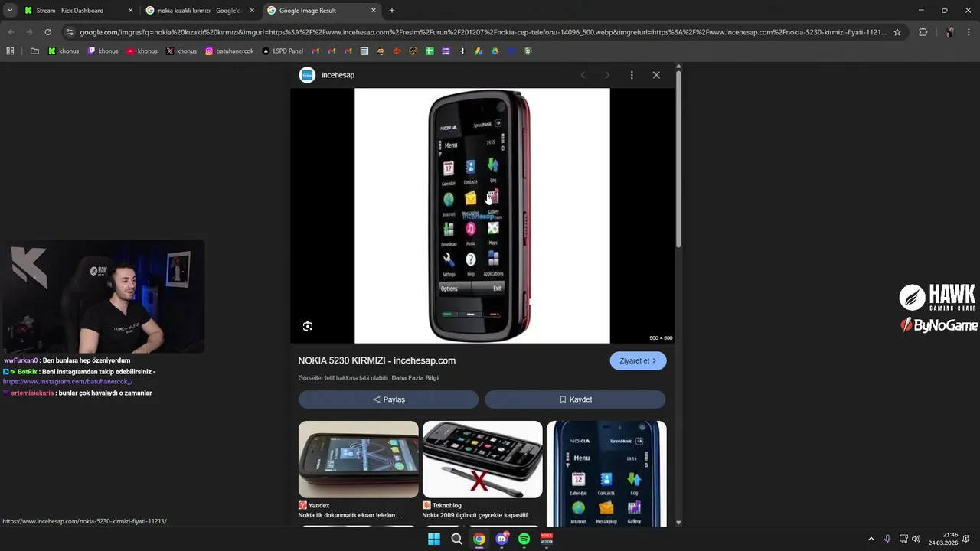Screen dimensions: 980x551
Task: Open the Yandex related image thumbnail
Action: pyautogui.click(x=358, y=459)
